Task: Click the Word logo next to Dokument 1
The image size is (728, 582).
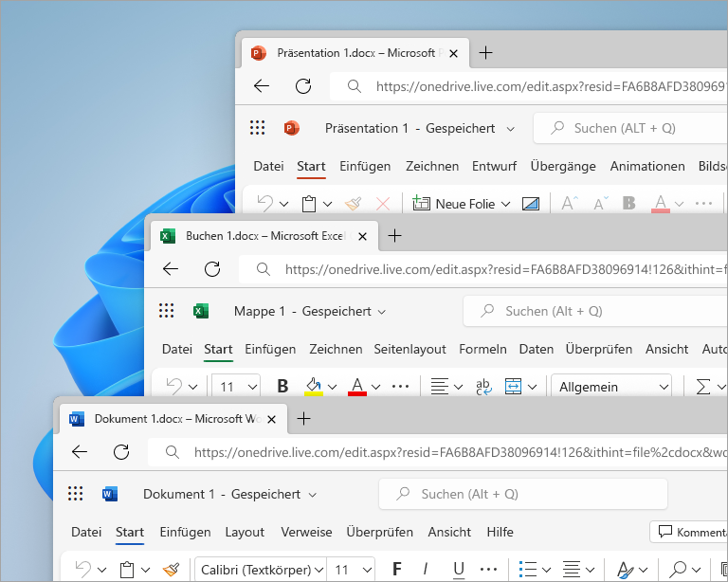Action: pos(110,493)
